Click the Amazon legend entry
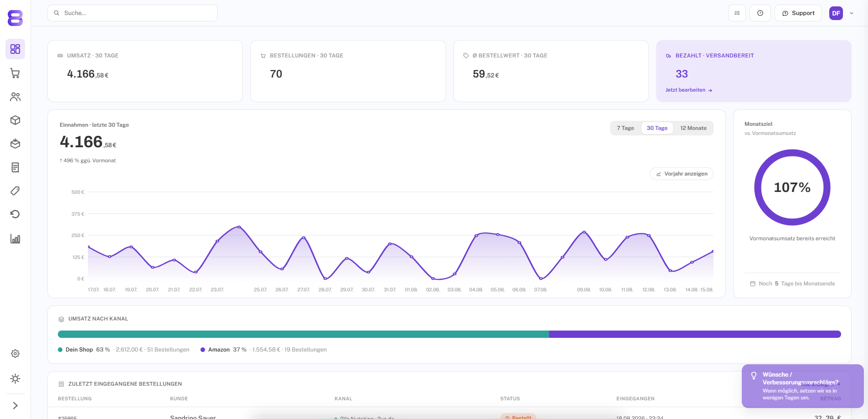The width and height of the screenshot is (868, 419). click(263, 350)
